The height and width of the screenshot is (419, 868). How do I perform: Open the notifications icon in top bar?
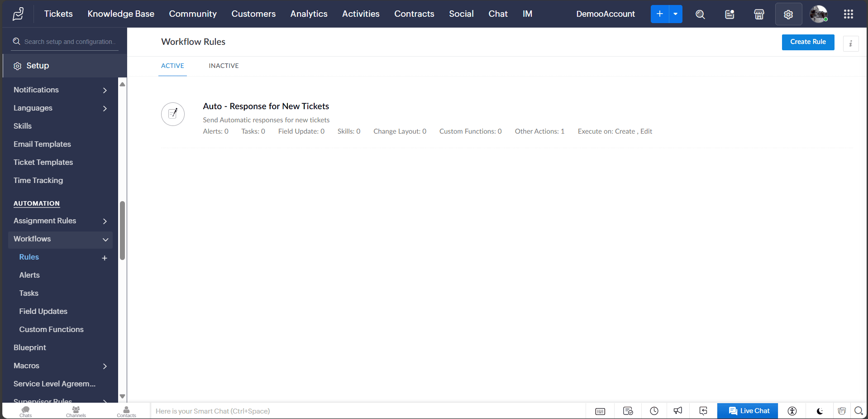pyautogui.click(x=730, y=14)
